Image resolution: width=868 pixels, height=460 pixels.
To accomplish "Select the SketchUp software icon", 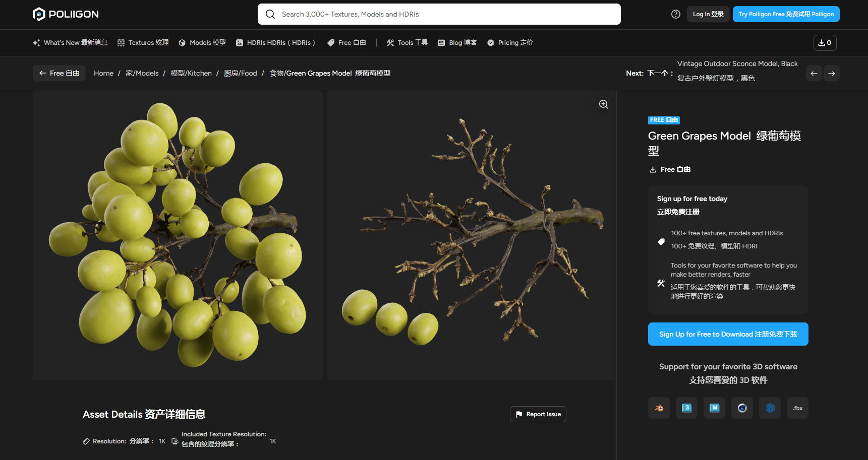I will [x=770, y=408].
